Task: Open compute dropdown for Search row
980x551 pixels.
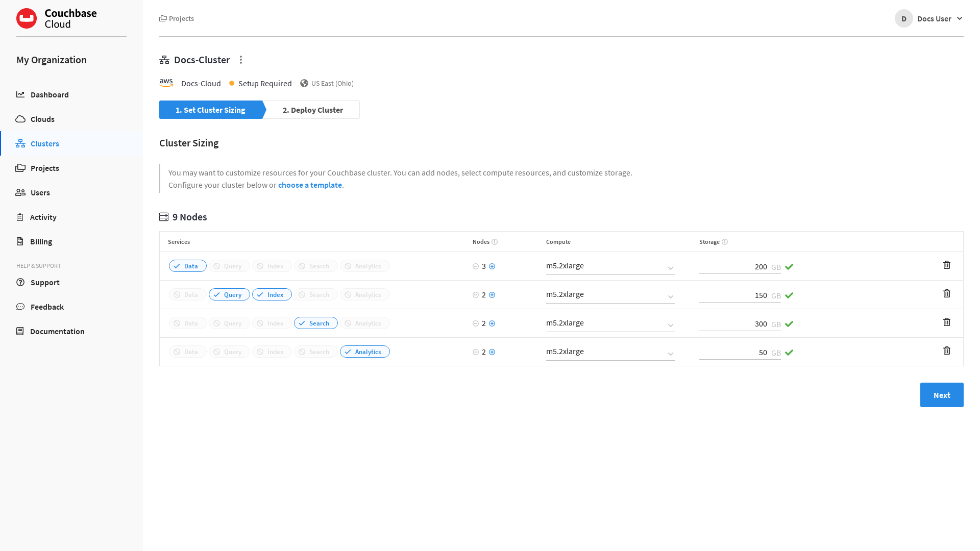Action: coord(610,323)
